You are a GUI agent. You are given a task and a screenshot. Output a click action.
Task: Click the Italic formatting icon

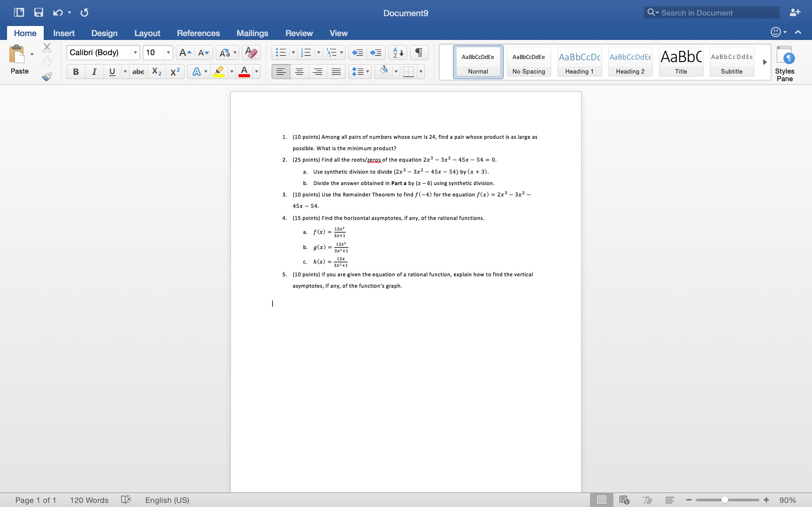[x=94, y=71]
